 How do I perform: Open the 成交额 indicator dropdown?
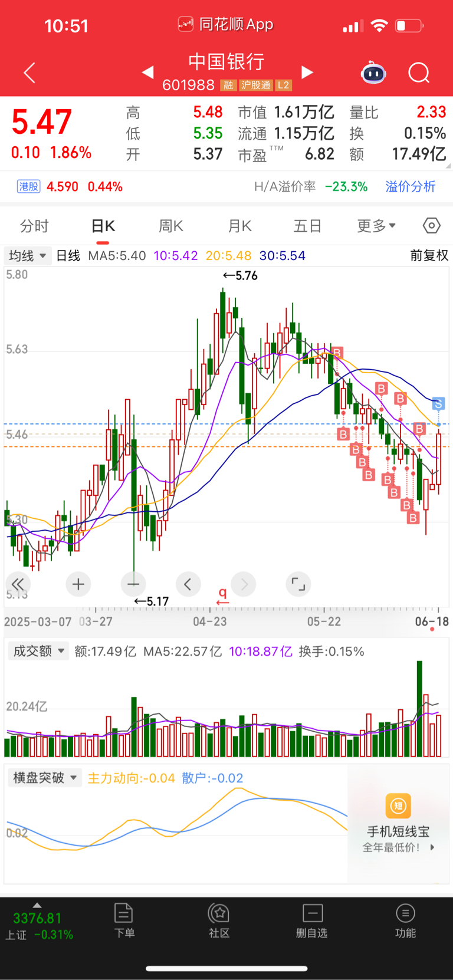point(39,652)
